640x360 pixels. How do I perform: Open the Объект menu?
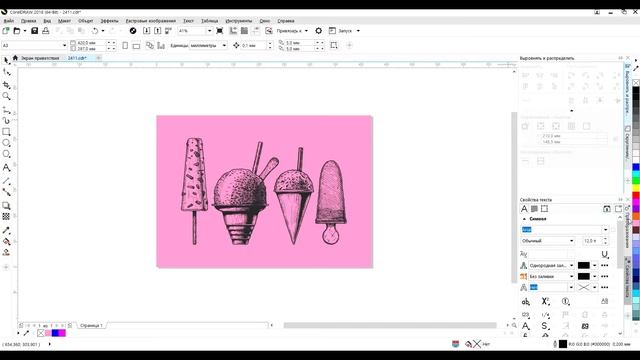pyautogui.click(x=86, y=21)
